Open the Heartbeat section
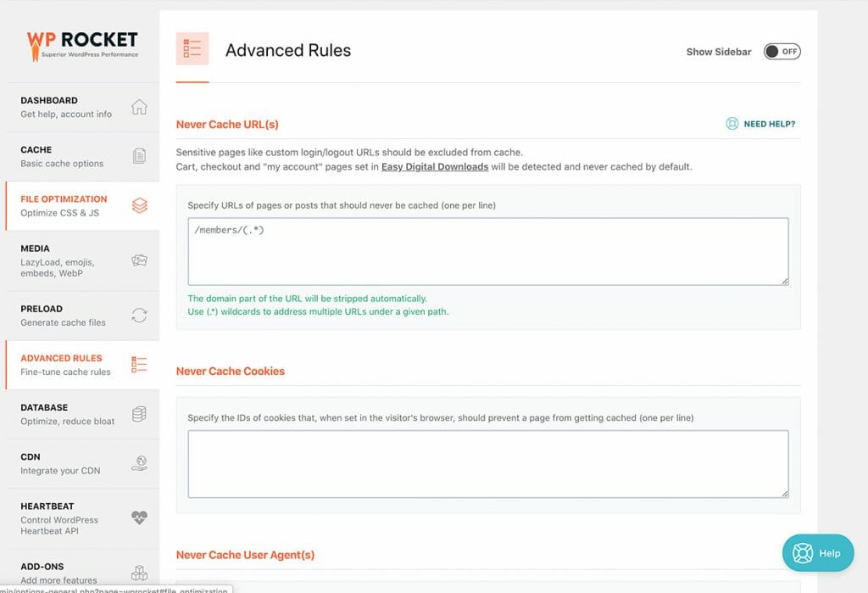 click(x=82, y=518)
